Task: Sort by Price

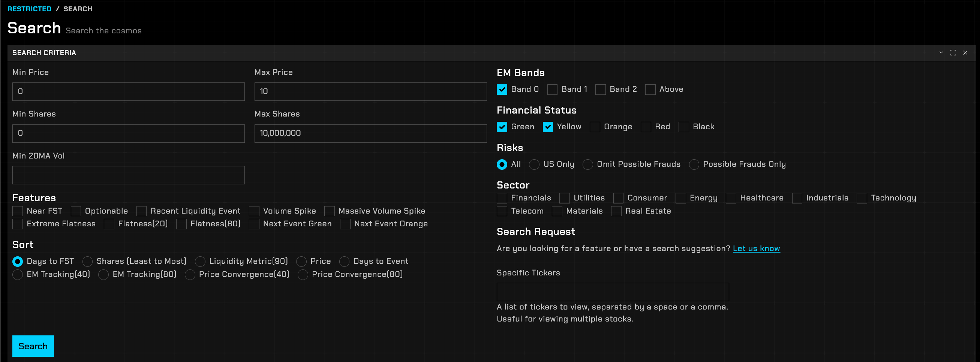Action: (301, 262)
